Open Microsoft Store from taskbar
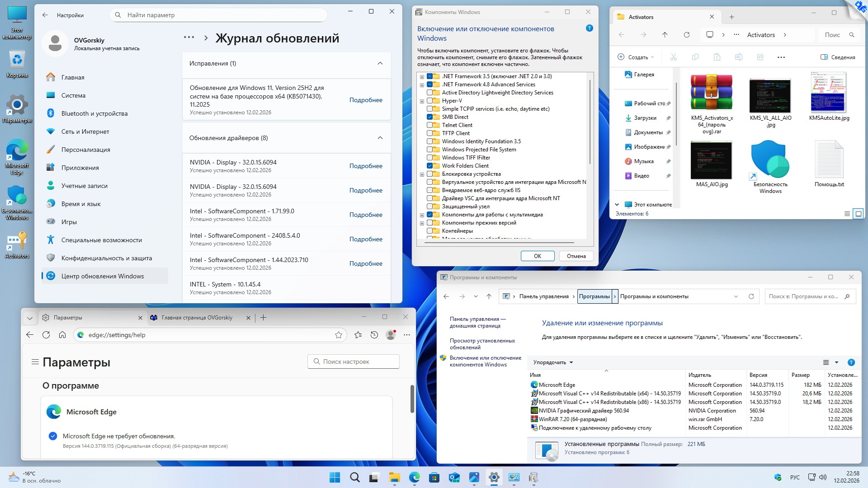The height and width of the screenshot is (488, 868). (x=434, y=478)
